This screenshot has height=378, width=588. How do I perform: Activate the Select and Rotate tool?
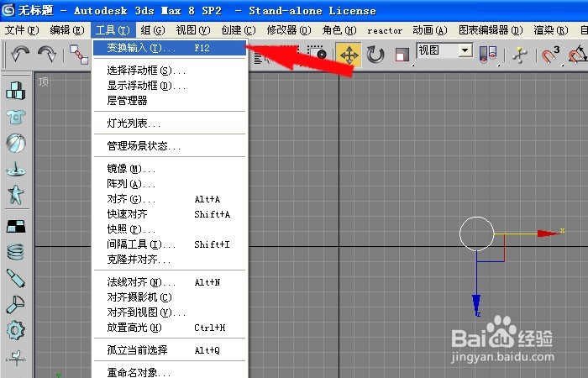[x=375, y=55]
